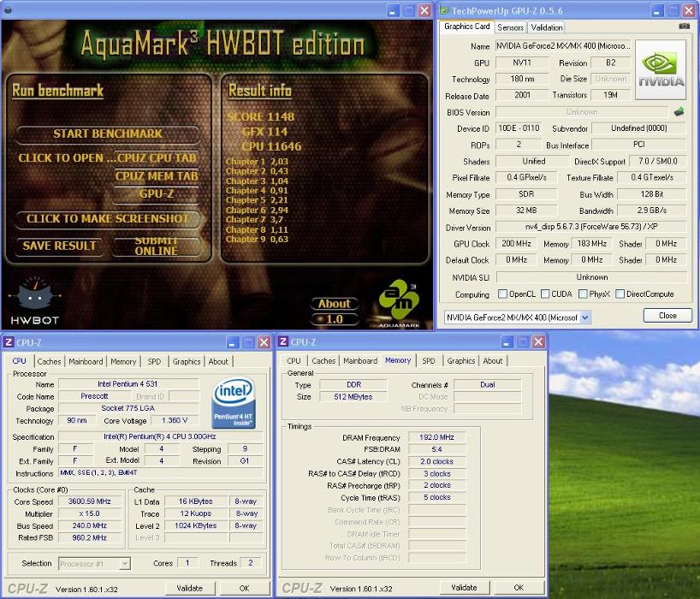Open About tab in left CPU-Z window
The height and width of the screenshot is (599, 700).
click(218, 362)
